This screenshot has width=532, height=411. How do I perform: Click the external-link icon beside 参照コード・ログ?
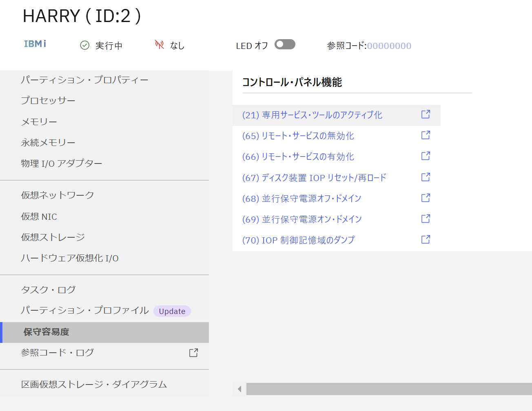pos(194,353)
